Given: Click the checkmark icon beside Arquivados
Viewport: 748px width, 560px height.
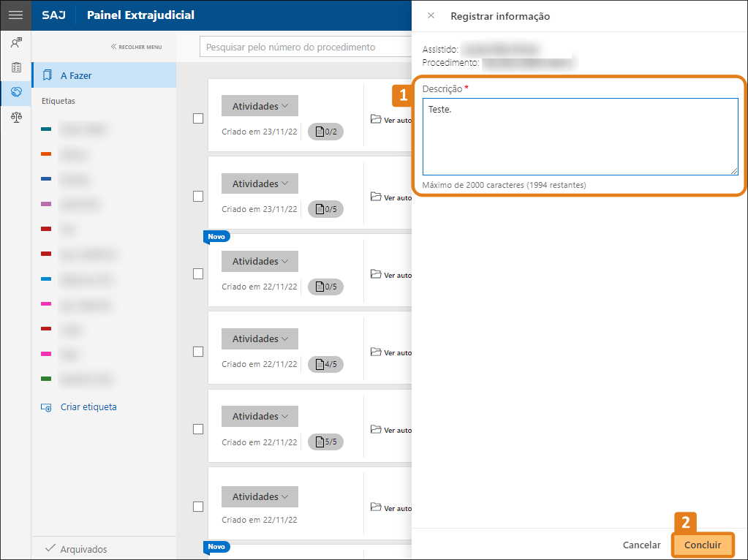Looking at the screenshot, I should pyautogui.click(x=50, y=548).
